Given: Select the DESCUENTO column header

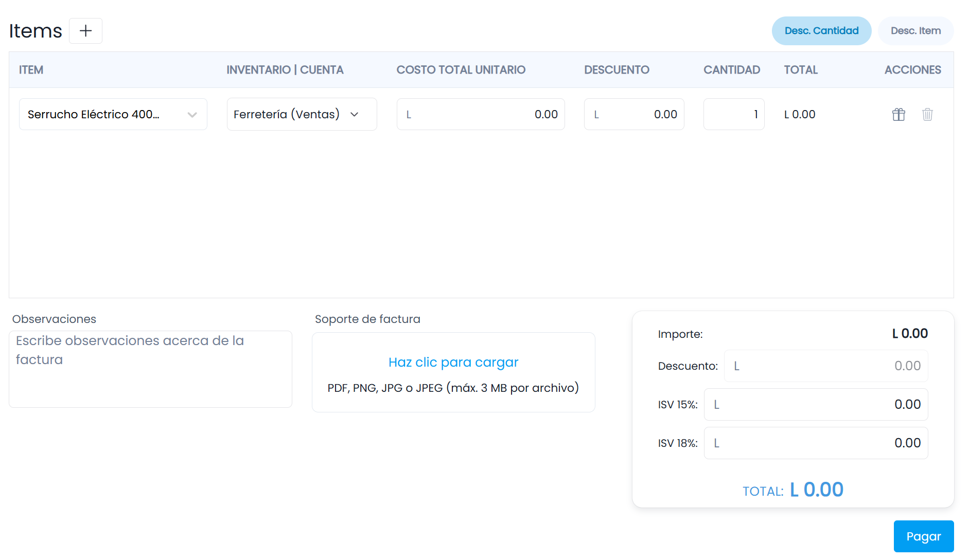Looking at the screenshot, I should (x=616, y=70).
